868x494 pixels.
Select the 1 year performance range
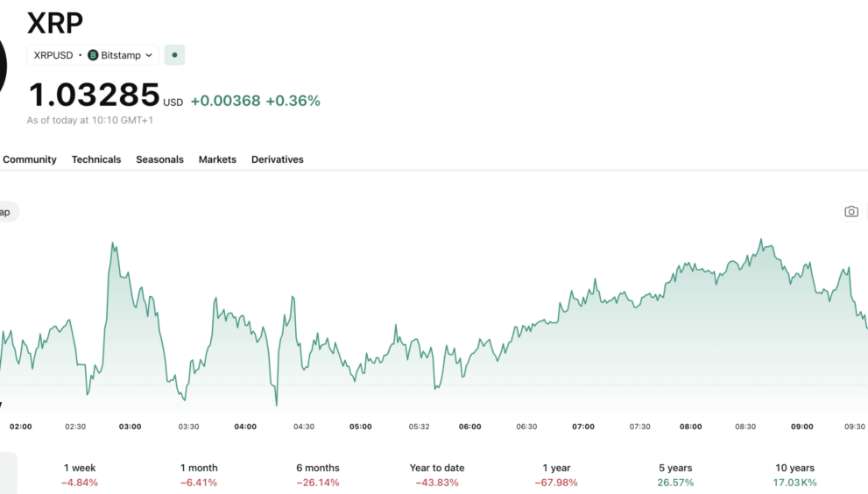[556, 475]
